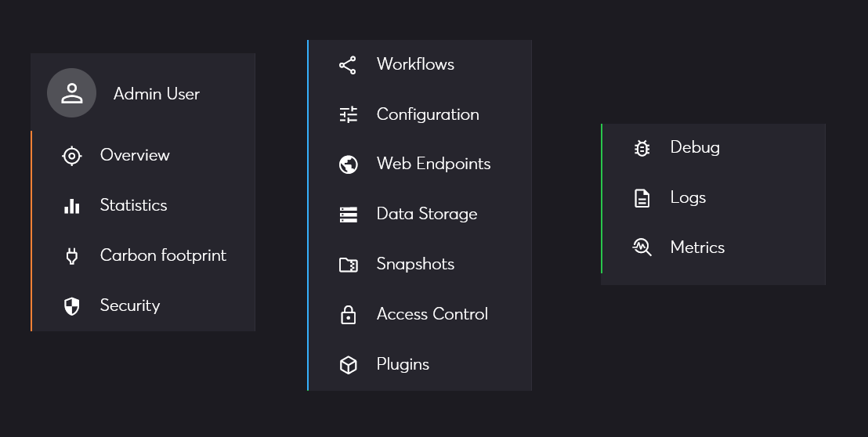The width and height of the screenshot is (868, 437).
Task: Click the Statistics bar chart icon
Action: coord(71,206)
